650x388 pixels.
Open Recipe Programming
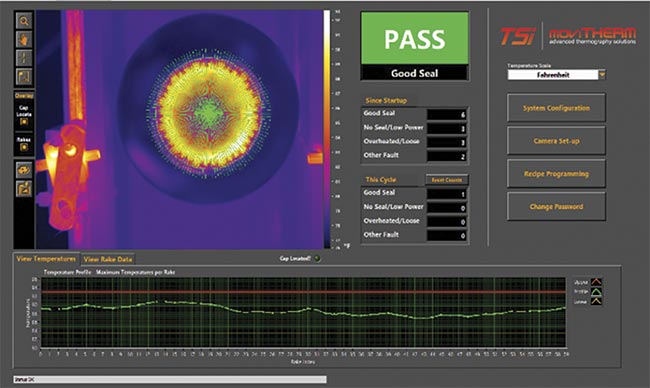coord(556,174)
